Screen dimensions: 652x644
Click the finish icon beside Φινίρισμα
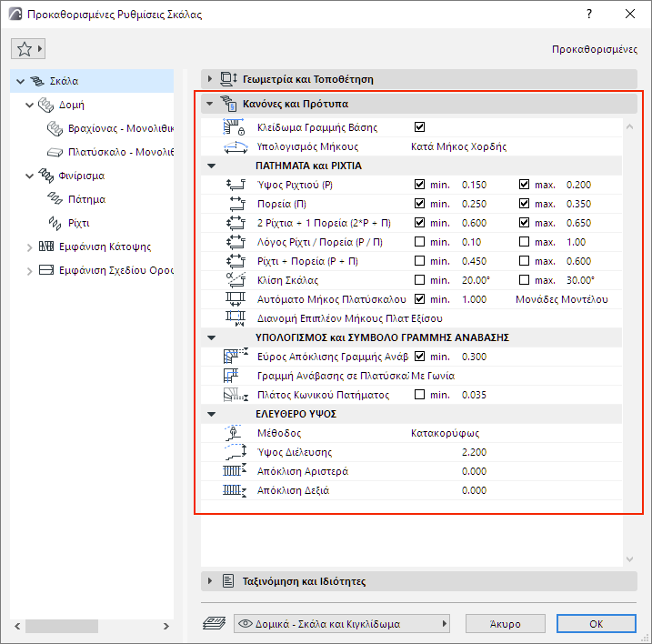45,176
